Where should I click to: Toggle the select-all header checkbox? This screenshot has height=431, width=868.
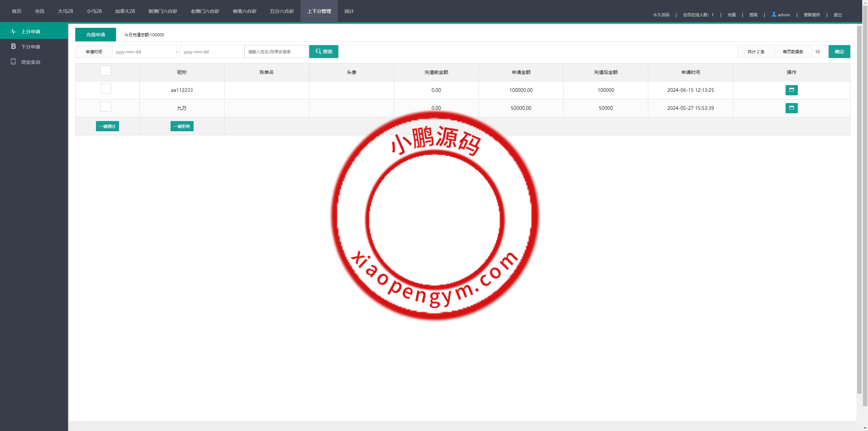tap(106, 71)
